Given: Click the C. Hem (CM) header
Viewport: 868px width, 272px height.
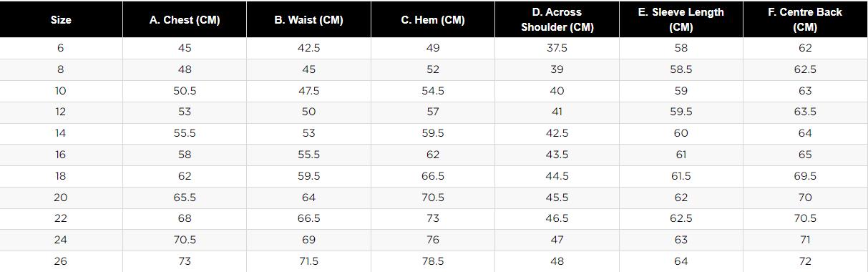Looking at the screenshot, I should tap(433, 20).
